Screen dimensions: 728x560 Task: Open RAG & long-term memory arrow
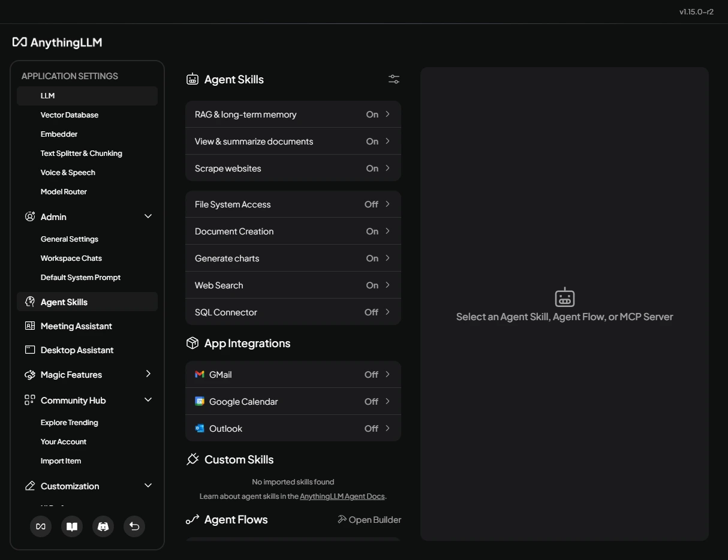click(388, 114)
